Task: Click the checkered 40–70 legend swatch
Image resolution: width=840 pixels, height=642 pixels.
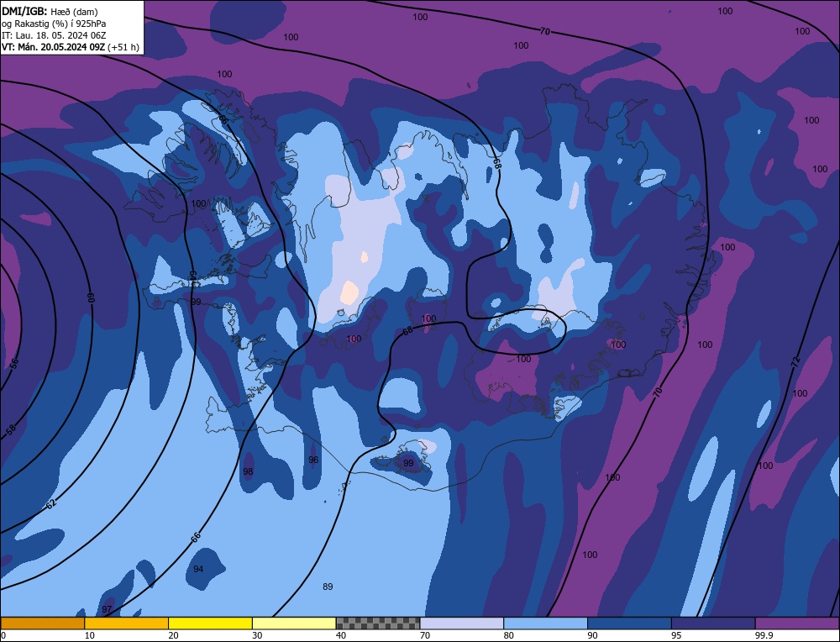Action: coord(378,624)
